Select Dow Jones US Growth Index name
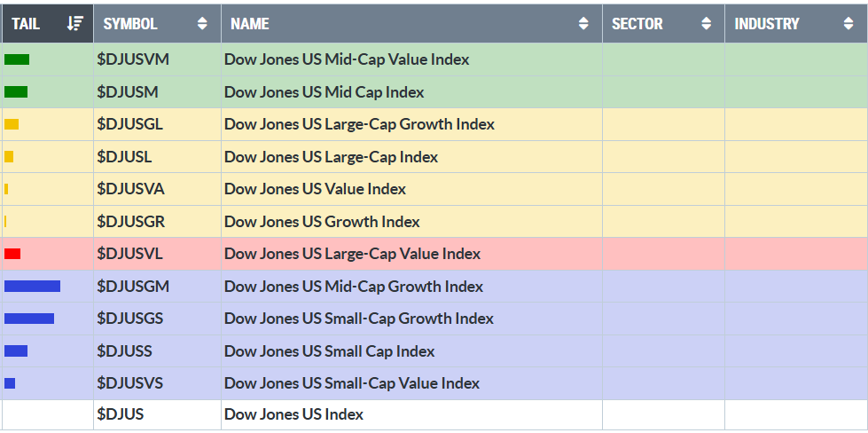Viewport: 868px width, 433px height. (x=322, y=222)
